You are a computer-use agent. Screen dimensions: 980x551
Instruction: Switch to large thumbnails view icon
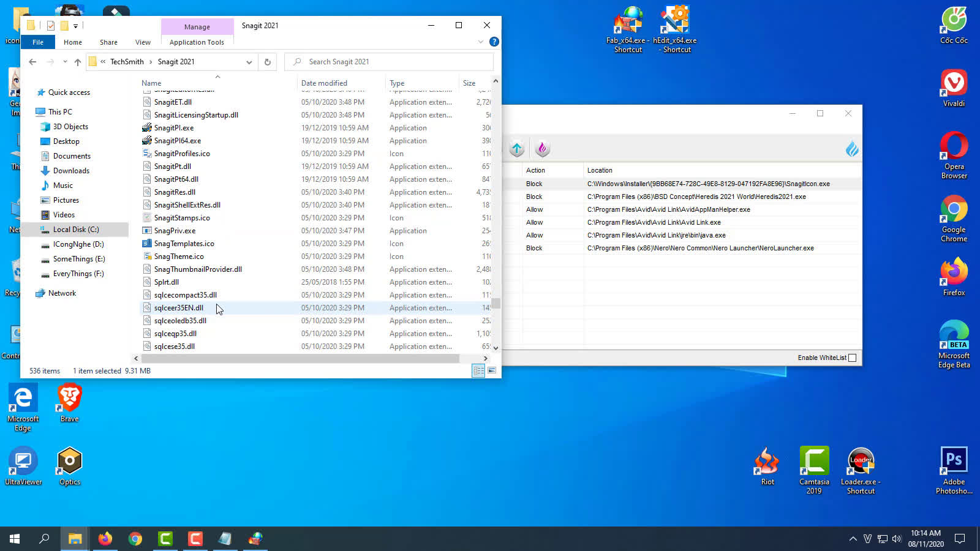(492, 370)
